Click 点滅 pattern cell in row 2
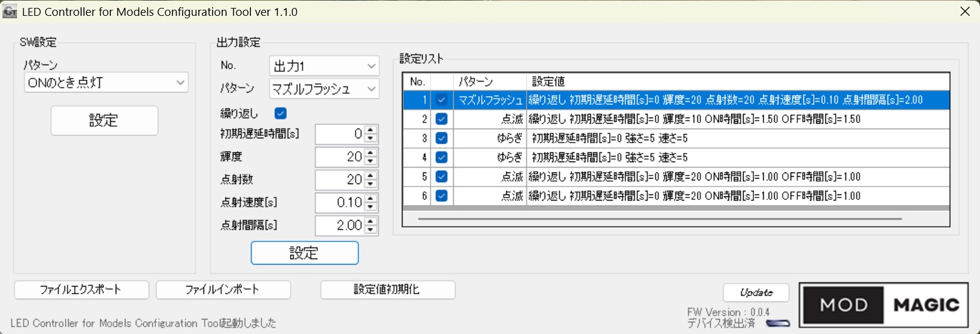Screen dimensions: 980x334 click(x=490, y=119)
